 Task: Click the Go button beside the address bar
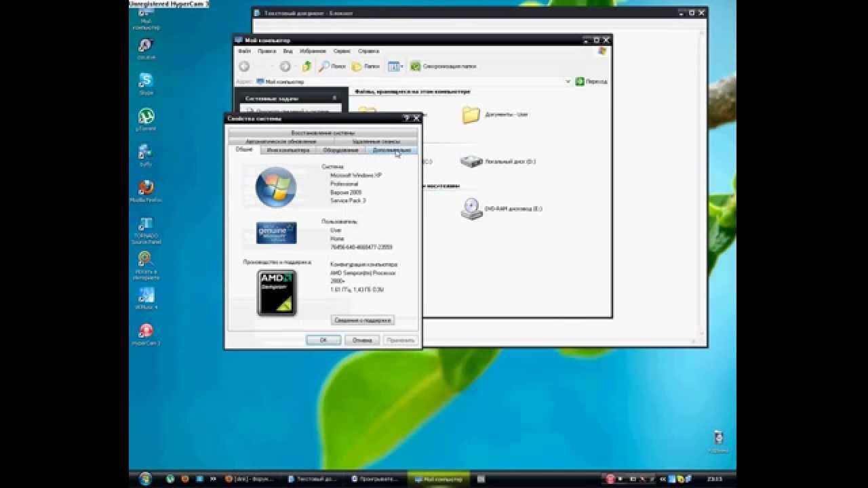[591, 81]
